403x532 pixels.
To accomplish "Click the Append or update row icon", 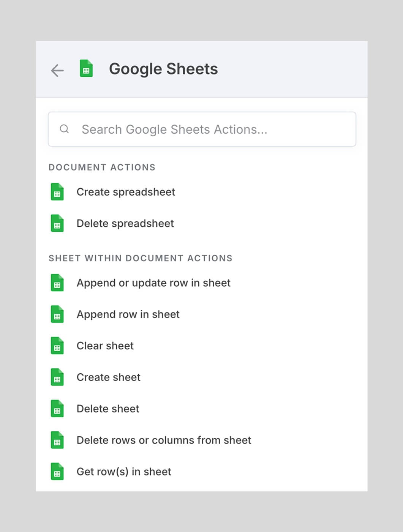I will coord(57,283).
